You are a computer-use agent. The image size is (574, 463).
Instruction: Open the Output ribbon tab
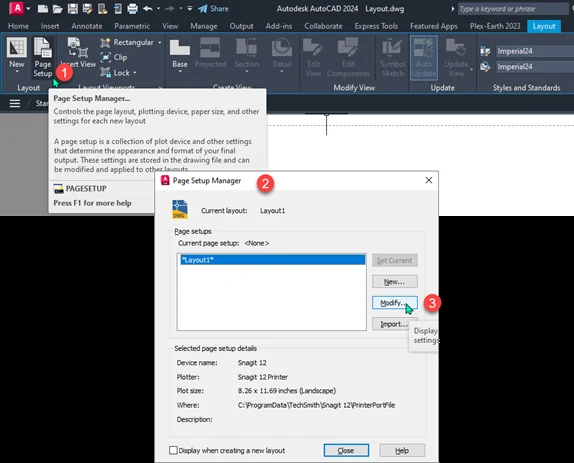point(241,26)
